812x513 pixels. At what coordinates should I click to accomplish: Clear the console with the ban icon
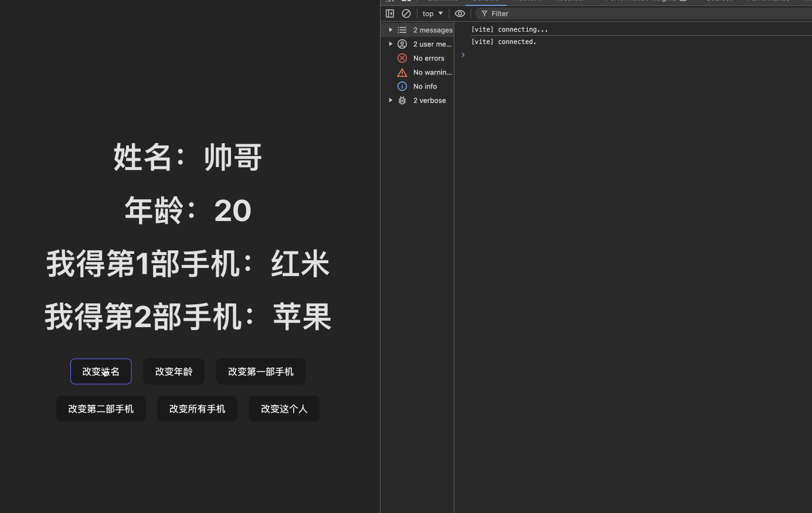(x=406, y=13)
